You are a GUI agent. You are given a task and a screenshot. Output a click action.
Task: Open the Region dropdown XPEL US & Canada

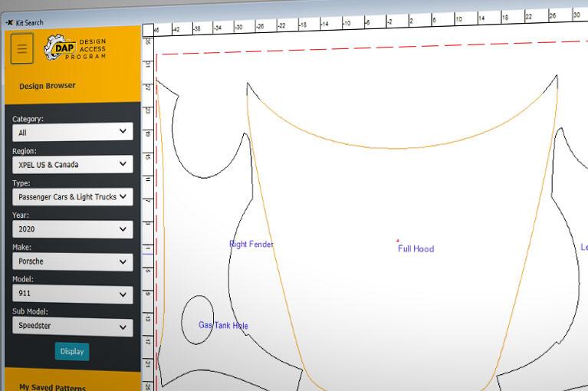(x=72, y=164)
